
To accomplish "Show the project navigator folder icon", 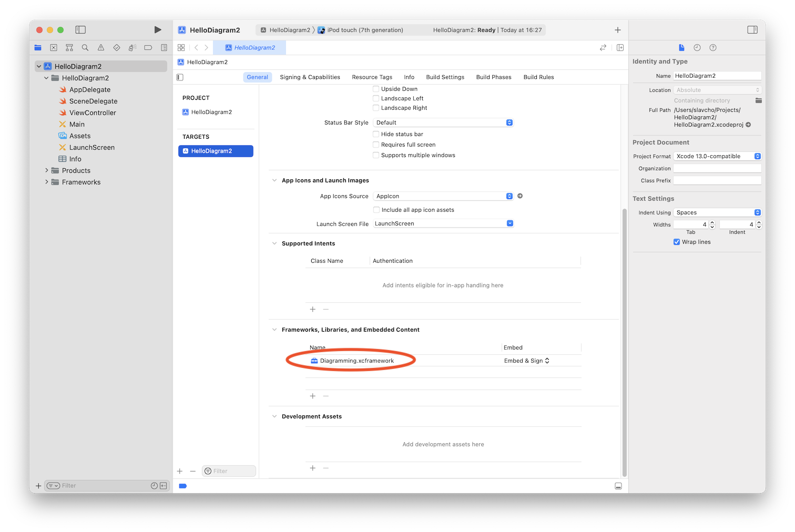I will (x=38, y=47).
